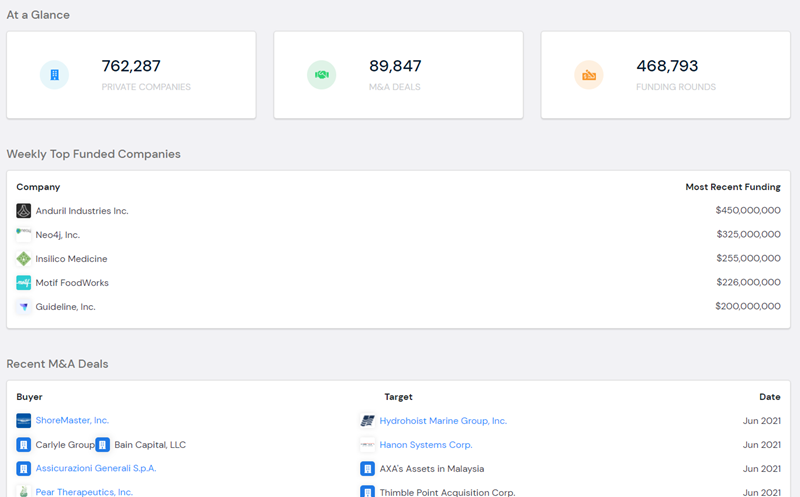Screen dimensions: 800x497
Task: Click the blue building icon for Private Companies
Action: (55, 75)
